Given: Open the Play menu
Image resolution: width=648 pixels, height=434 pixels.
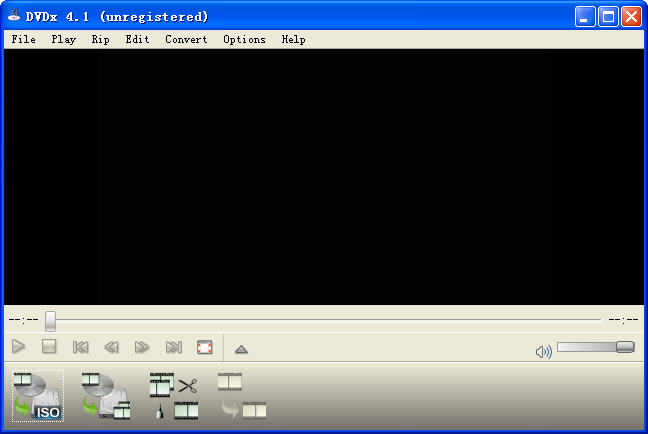Looking at the screenshot, I should [64, 40].
